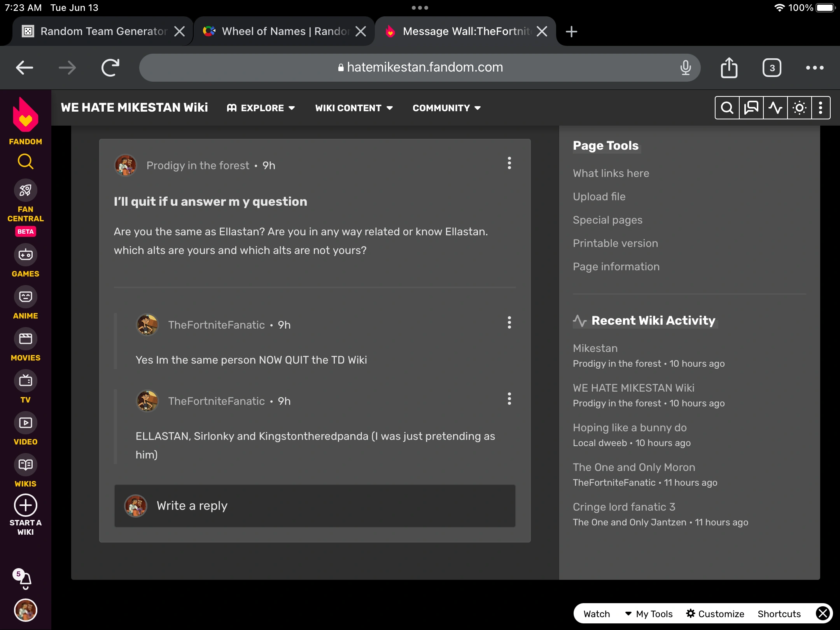Click the Fan Central rocket icon

[x=25, y=191]
